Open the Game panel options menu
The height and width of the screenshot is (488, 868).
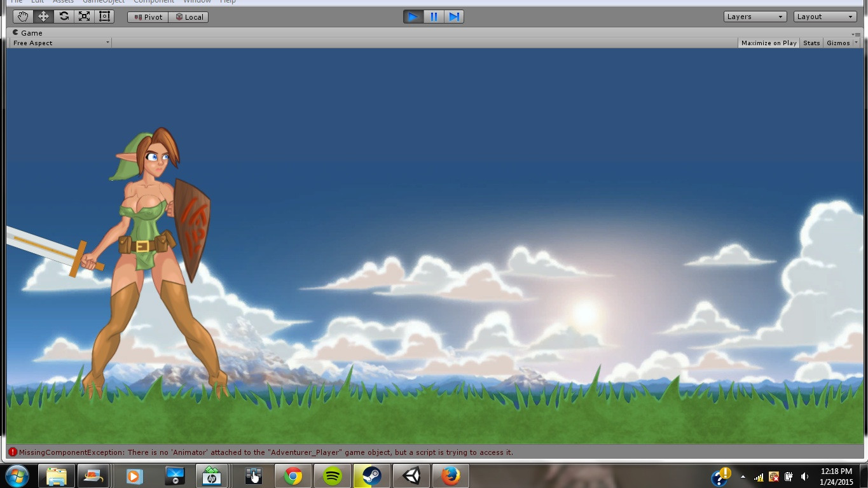(855, 34)
